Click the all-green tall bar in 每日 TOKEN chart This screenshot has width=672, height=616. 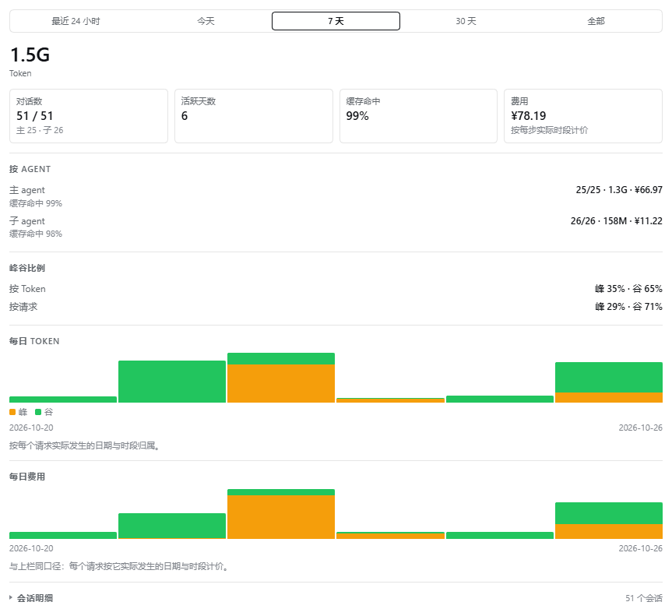coord(172,382)
